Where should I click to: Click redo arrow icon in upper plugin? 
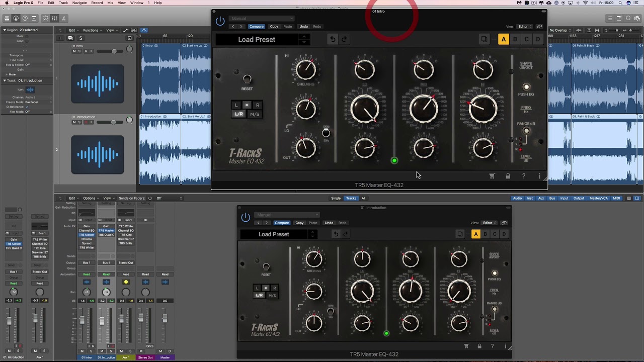click(x=344, y=39)
